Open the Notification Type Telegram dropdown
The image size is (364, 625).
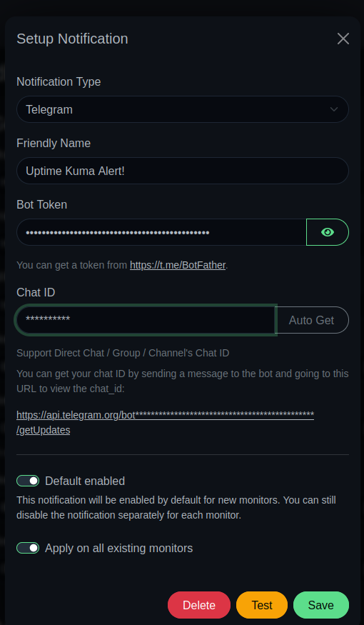[183, 109]
